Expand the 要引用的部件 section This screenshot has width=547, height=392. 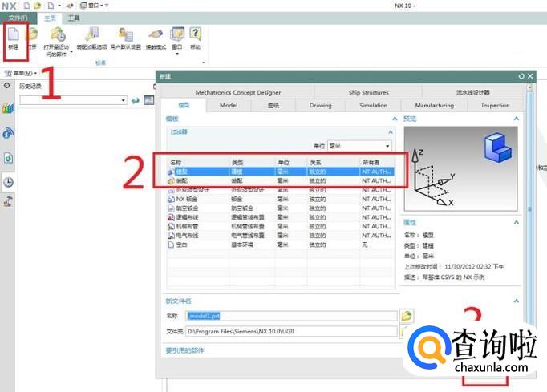coord(185,350)
